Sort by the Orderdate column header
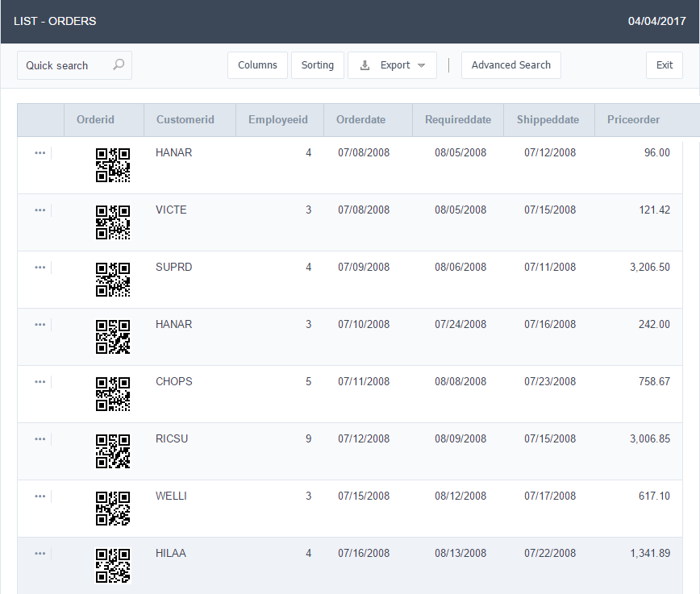The width and height of the screenshot is (700, 594). tap(360, 119)
